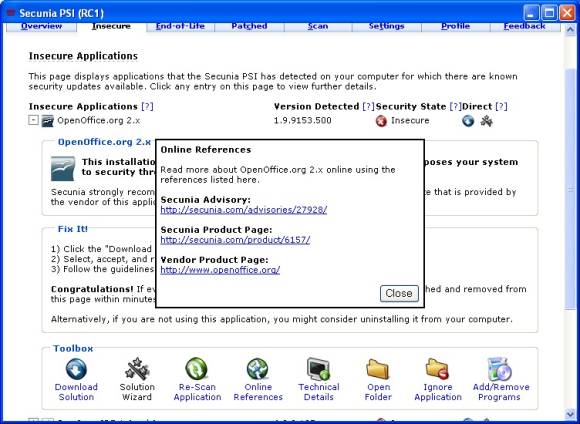Image resolution: width=580 pixels, height=424 pixels.
Task: Open the End-of-Life tab
Action: tap(180, 26)
